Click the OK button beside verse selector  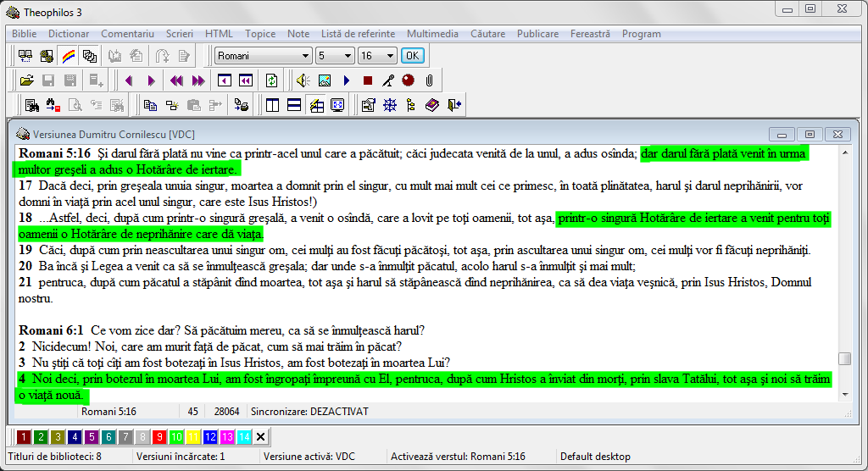(413, 56)
